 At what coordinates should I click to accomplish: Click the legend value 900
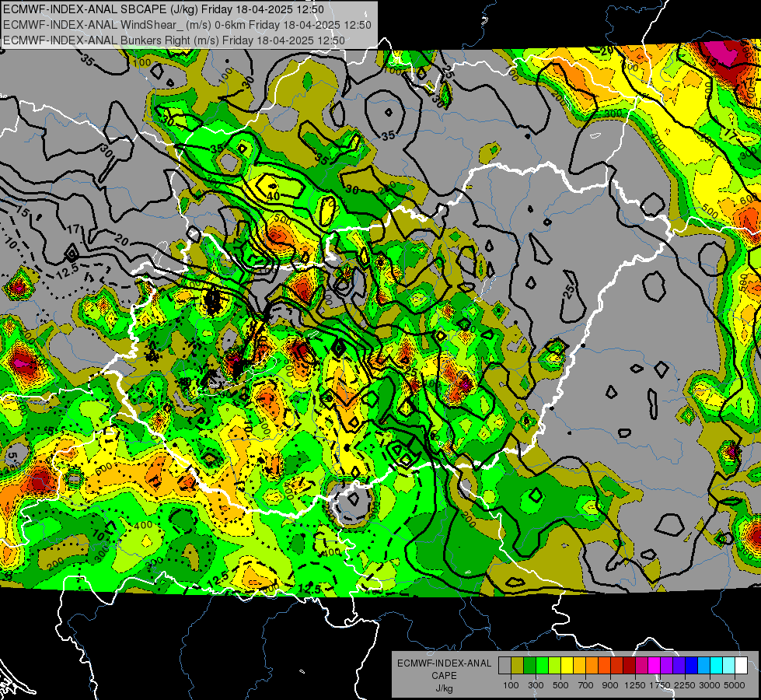[x=610, y=685]
